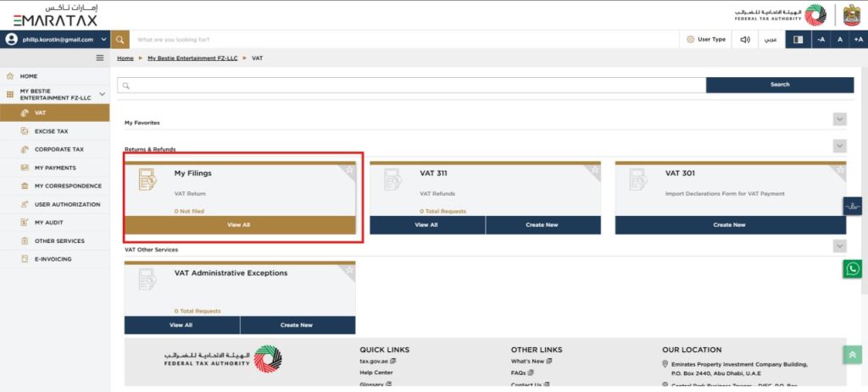The width and height of the screenshot is (868, 392).
Task: Click the E-Invoicing sidebar icon
Action: 25,259
